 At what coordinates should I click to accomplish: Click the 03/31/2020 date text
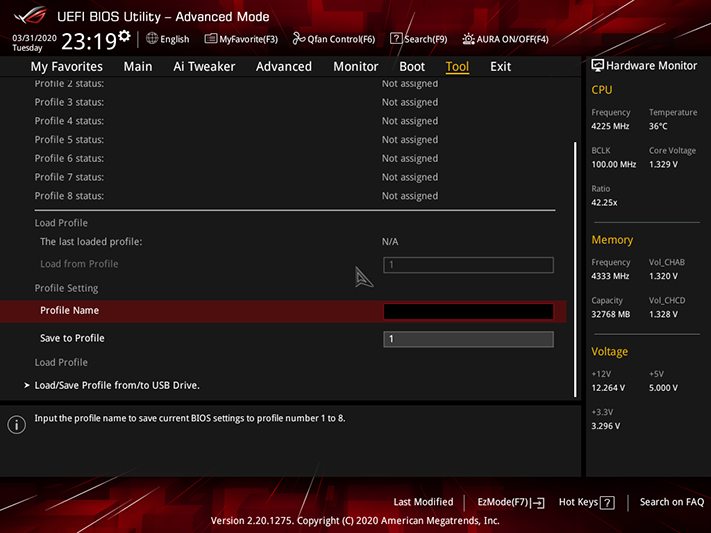[34, 38]
